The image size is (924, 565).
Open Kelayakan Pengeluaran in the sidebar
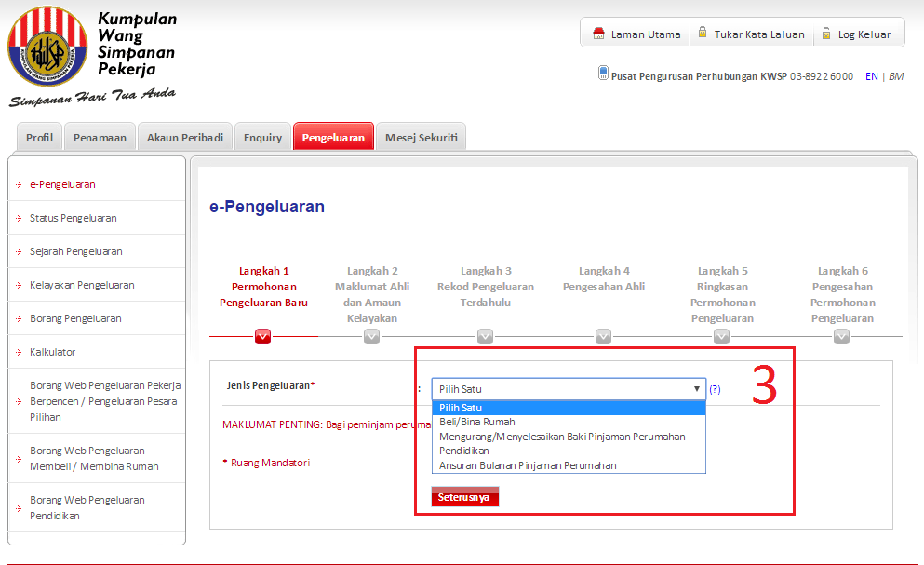point(82,286)
